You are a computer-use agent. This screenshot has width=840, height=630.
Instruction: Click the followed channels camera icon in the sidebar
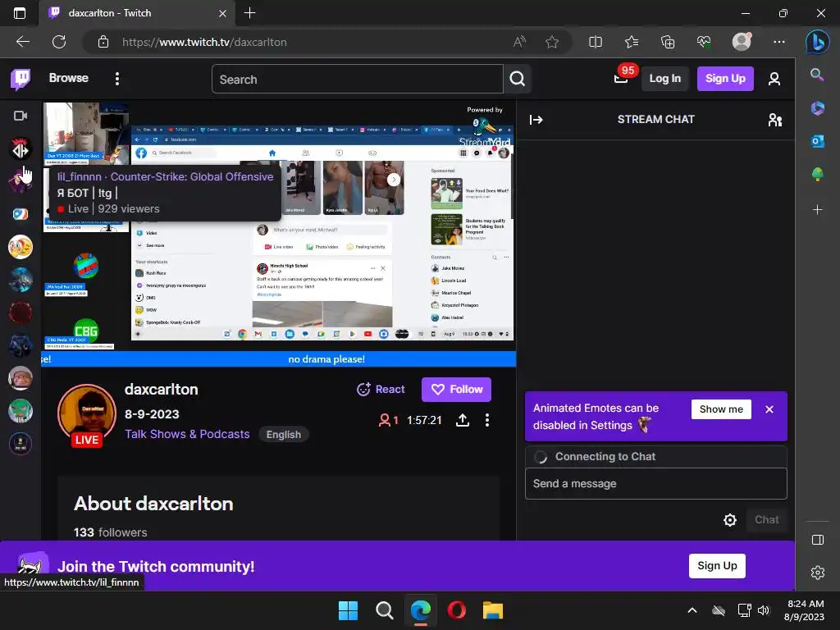point(21,116)
